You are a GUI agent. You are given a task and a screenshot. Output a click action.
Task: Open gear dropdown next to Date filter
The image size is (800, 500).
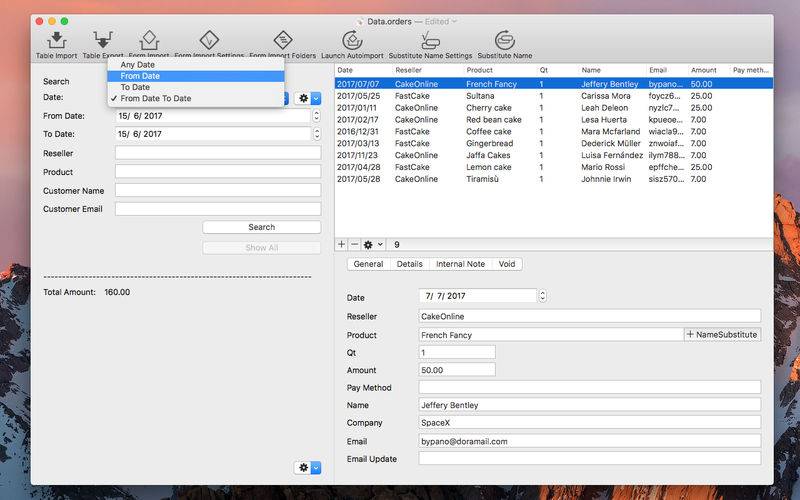click(x=308, y=98)
